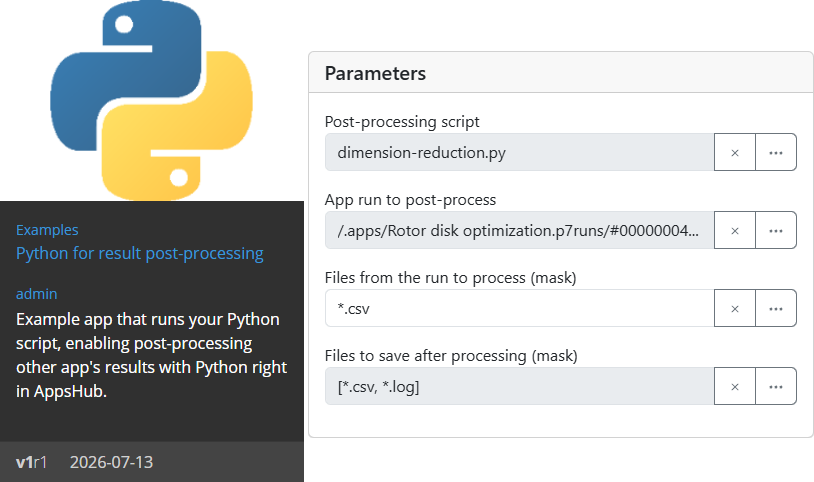Click the date 2026-07-13
Viewport: 814px width, 482px height.
(112, 462)
